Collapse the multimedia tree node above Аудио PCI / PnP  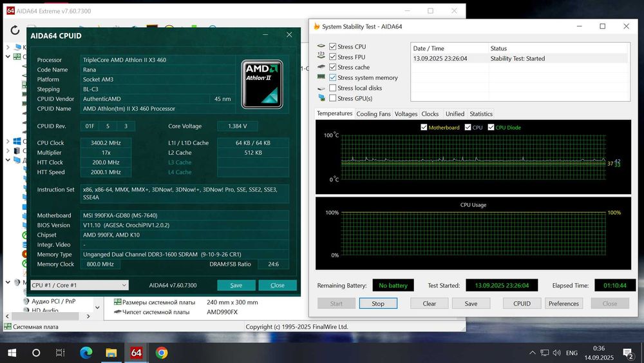(x=8, y=282)
